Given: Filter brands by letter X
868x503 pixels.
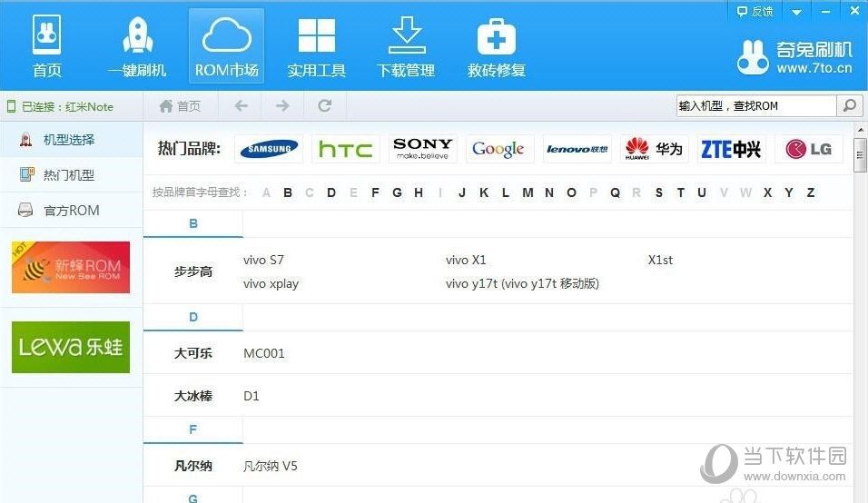Looking at the screenshot, I should coord(767,192).
